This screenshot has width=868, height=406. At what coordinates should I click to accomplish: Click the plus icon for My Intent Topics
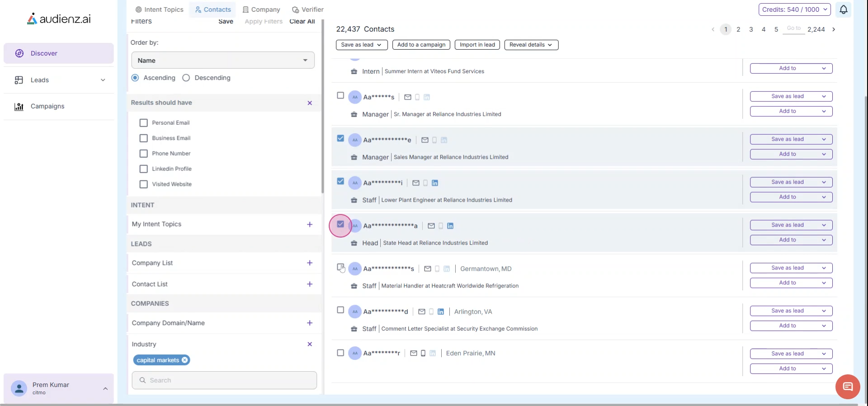310,224
